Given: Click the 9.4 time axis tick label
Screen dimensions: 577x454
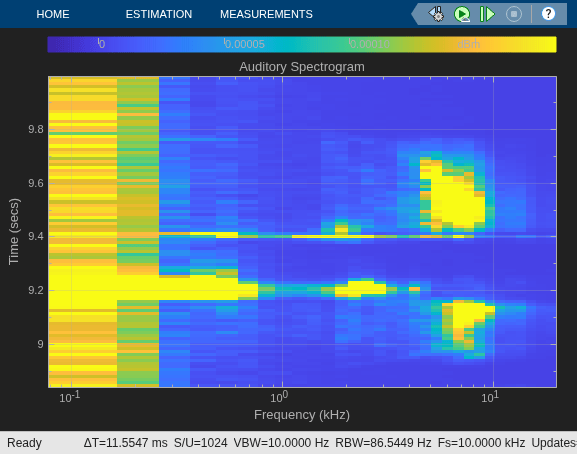Looking at the screenshot, I should point(36,236).
